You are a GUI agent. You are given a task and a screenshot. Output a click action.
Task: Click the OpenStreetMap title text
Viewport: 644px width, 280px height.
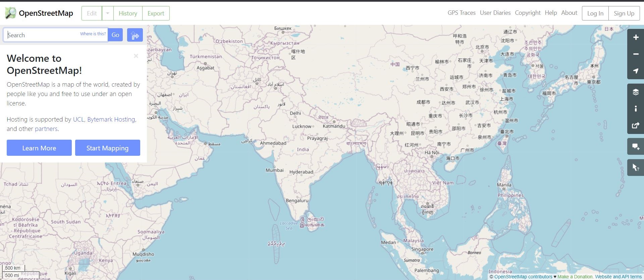pyautogui.click(x=46, y=13)
